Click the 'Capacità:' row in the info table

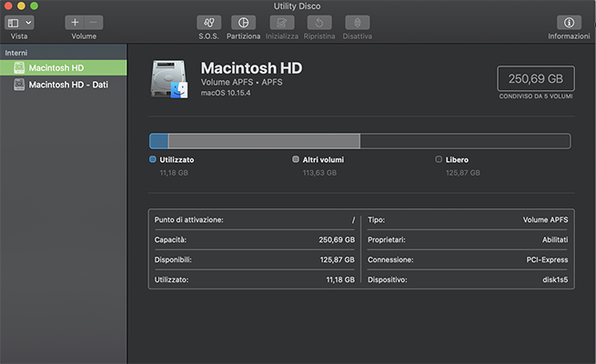click(x=254, y=239)
